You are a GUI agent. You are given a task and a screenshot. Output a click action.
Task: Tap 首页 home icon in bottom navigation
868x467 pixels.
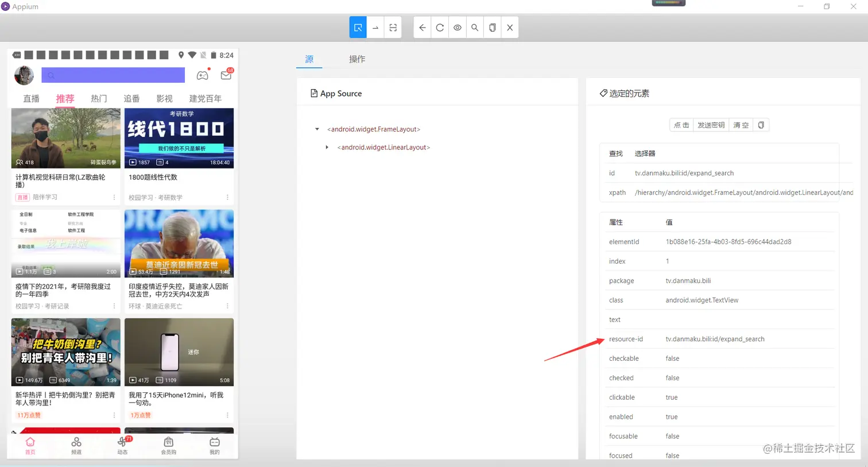(30, 445)
